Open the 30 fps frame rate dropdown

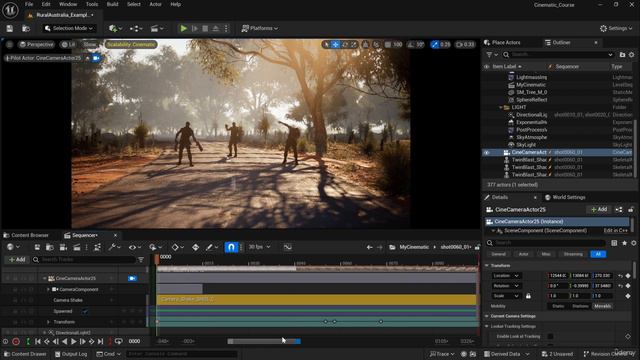tap(259, 247)
